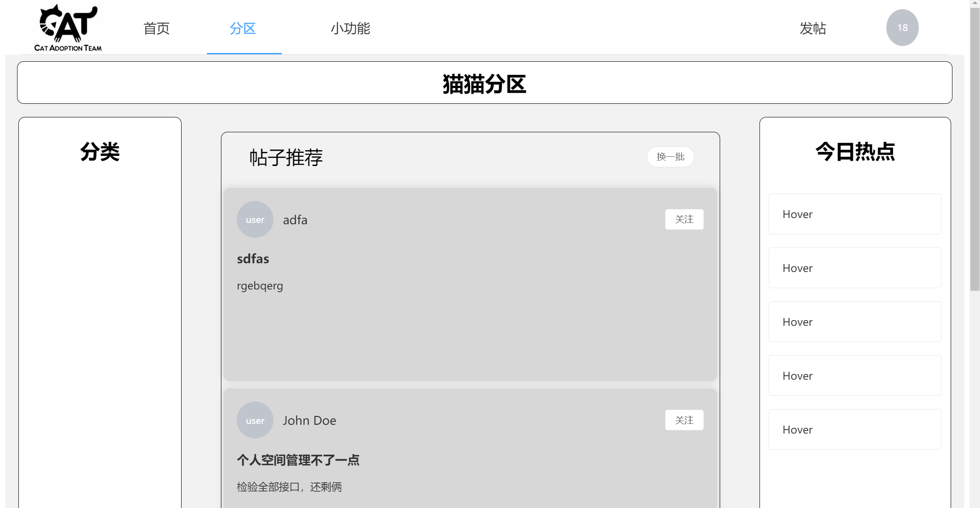Image resolution: width=980 pixels, height=508 pixels.
Task: Click username John Doe
Action: coord(309,420)
